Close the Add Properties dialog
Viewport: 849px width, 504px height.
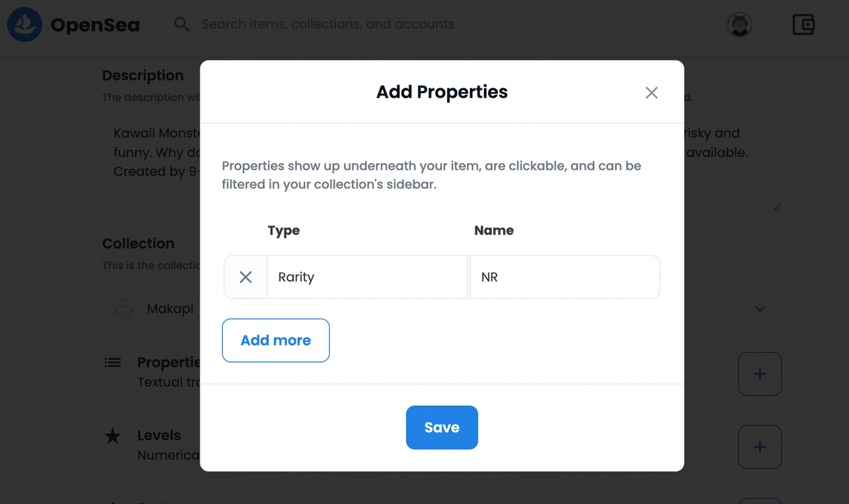click(x=652, y=93)
